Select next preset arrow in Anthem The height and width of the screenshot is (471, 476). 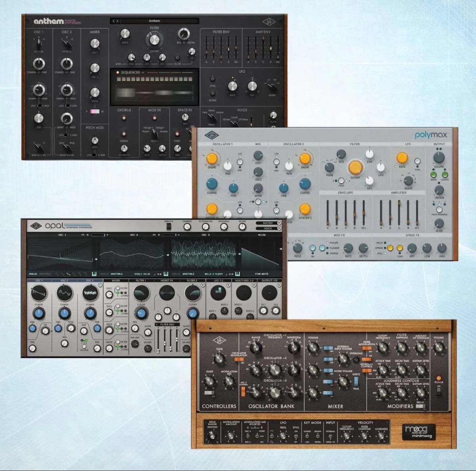[118, 21]
